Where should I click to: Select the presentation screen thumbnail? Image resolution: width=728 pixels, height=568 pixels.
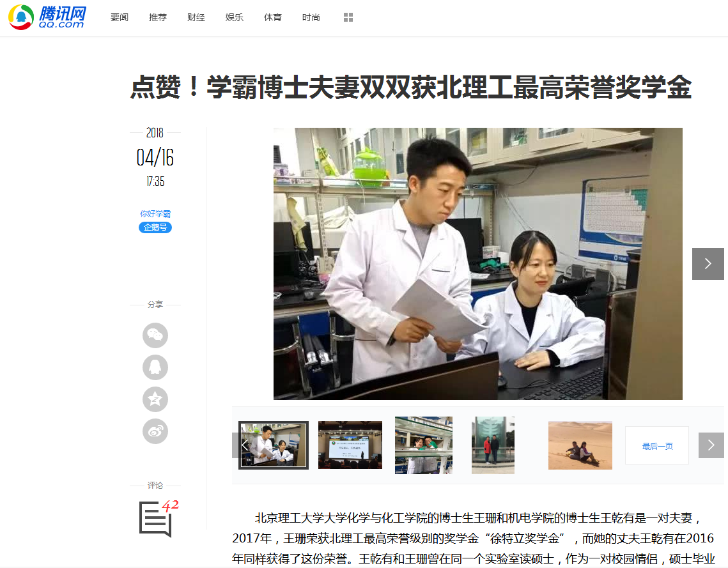pyautogui.click(x=350, y=445)
